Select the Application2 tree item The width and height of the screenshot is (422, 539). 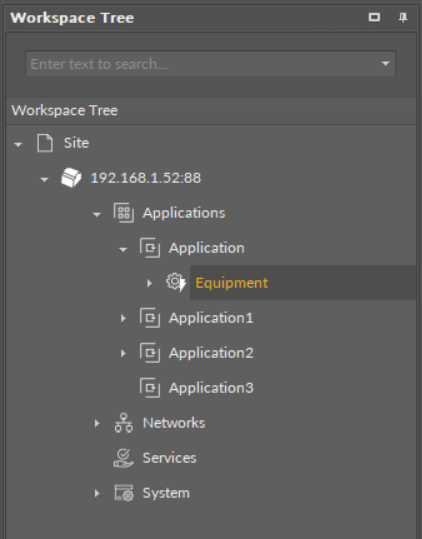click(x=211, y=353)
